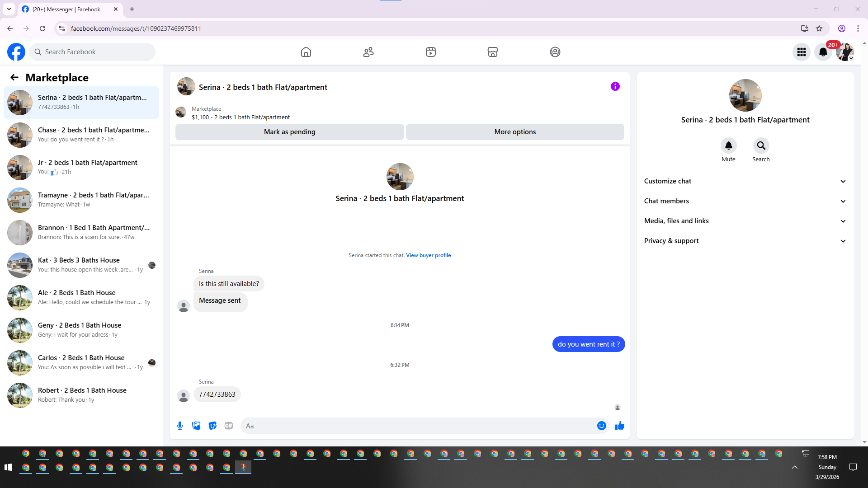Expand the Customize chat section
The image size is (868, 488).
click(x=745, y=181)
